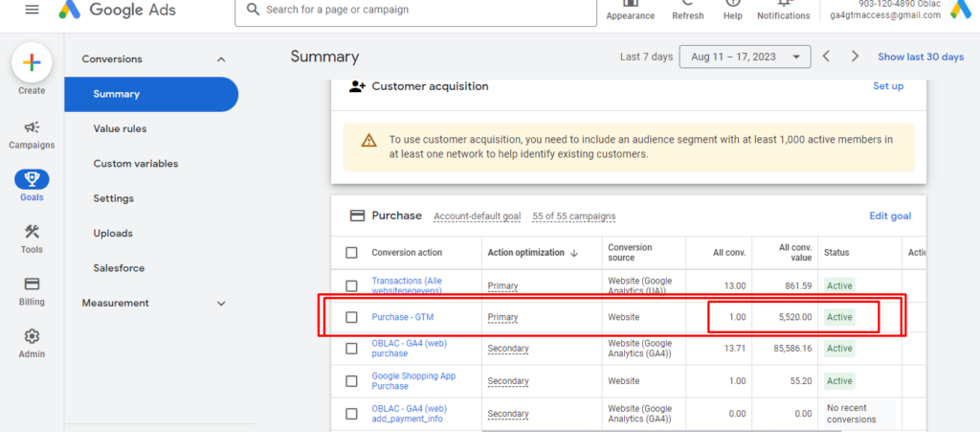Open Purchase - GTM conversion action
980x432 pixels.
pyautogui.click(x=403, y=317)
